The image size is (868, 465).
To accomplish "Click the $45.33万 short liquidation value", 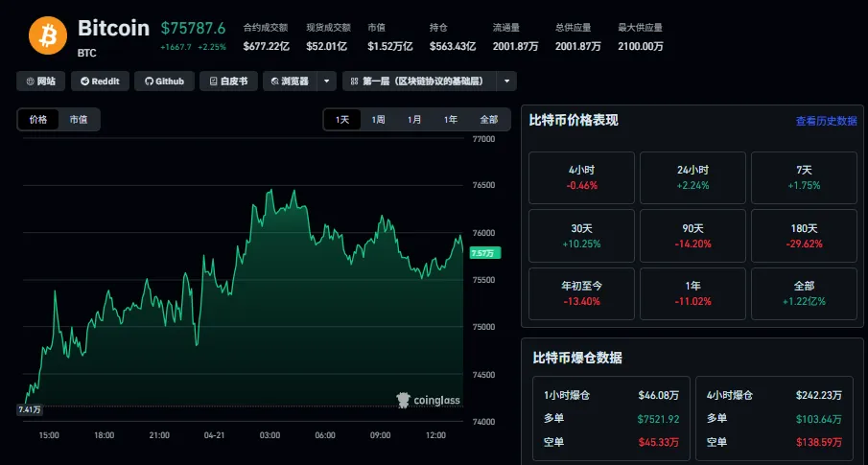I will coord(660,442).
